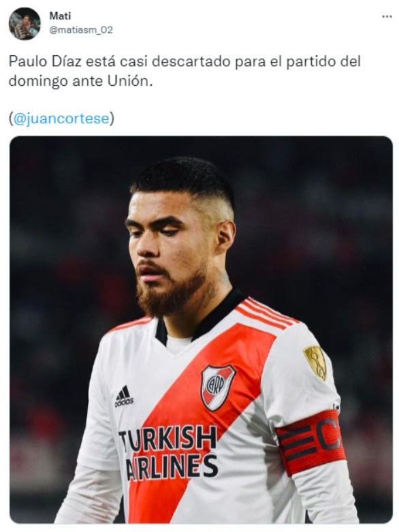The height and width of the screenshot is (532, 399).
Task: Click the CARP club crest on the jersey
Action: tap(218, 387)
